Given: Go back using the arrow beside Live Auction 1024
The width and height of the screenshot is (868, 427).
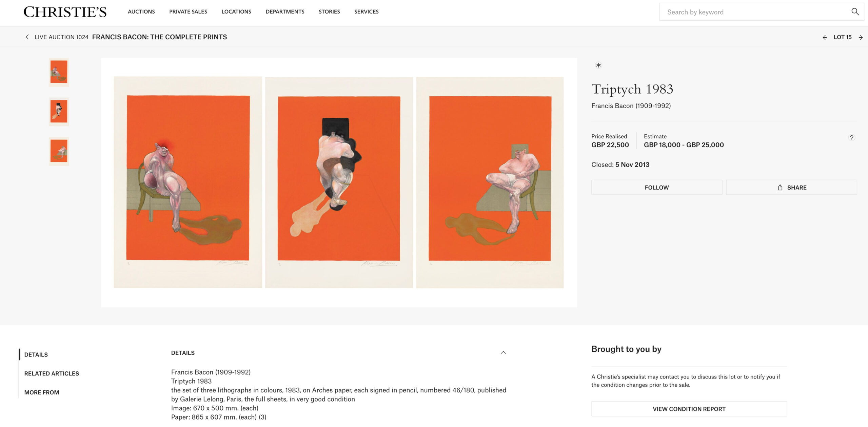Looking at the screenshot, I should [x=27, y=37].
